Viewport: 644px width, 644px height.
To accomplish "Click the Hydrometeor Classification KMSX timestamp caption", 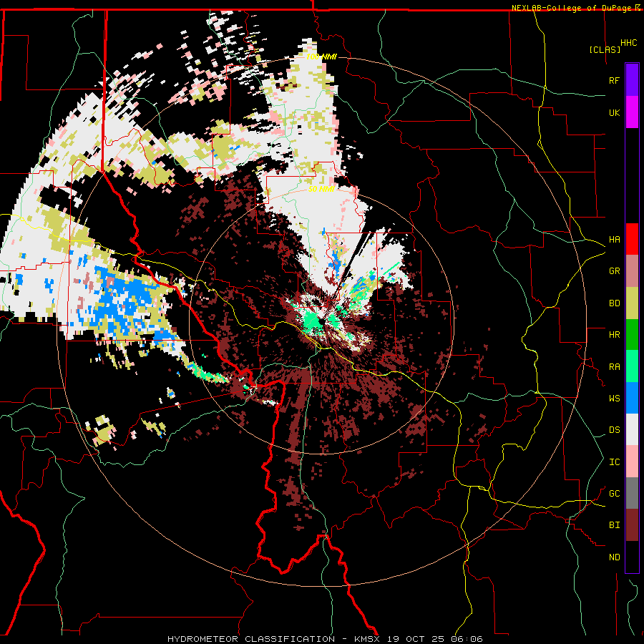I will coord(325,639).
